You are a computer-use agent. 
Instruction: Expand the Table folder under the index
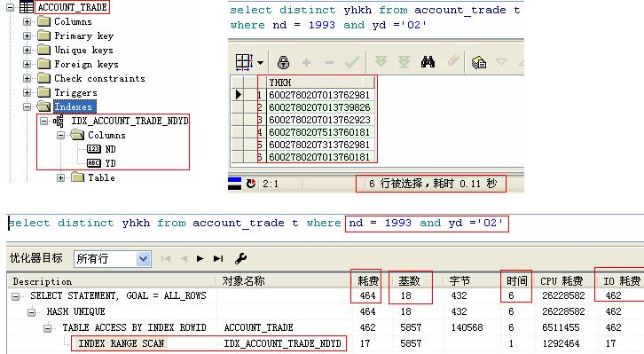(x=61, y=177)
